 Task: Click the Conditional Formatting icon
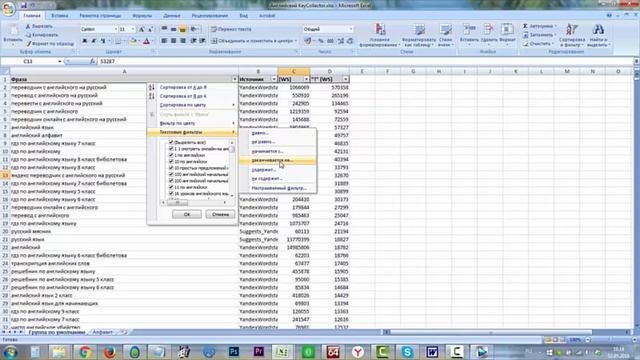click(380, 30)
